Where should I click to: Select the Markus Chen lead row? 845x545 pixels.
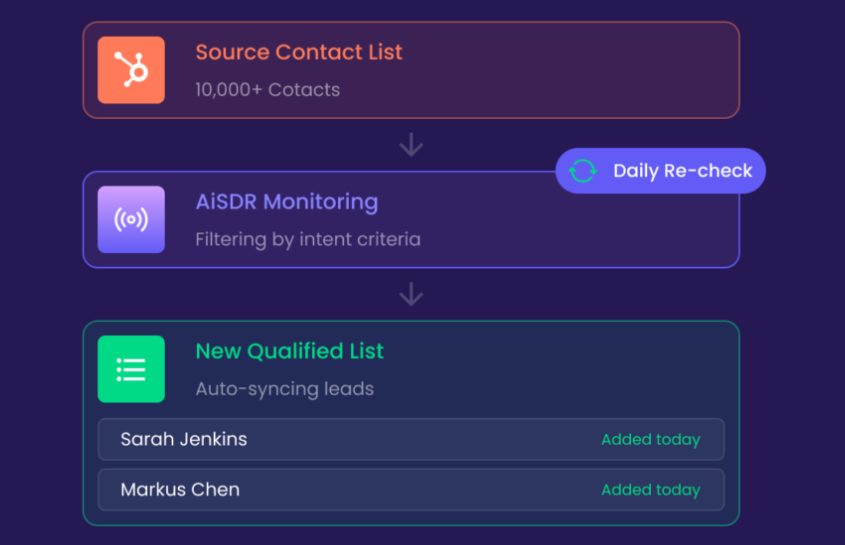(x=411, y=489)
